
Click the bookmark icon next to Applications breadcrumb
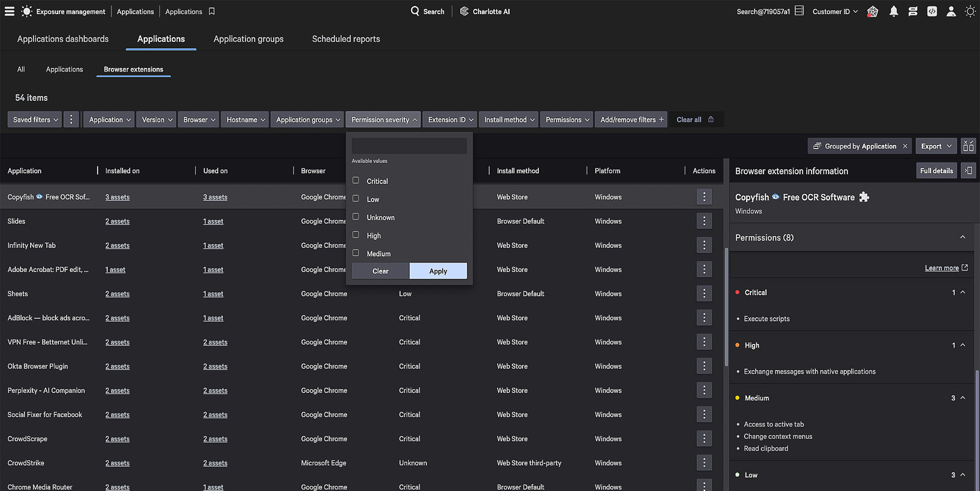click(212, 11)
